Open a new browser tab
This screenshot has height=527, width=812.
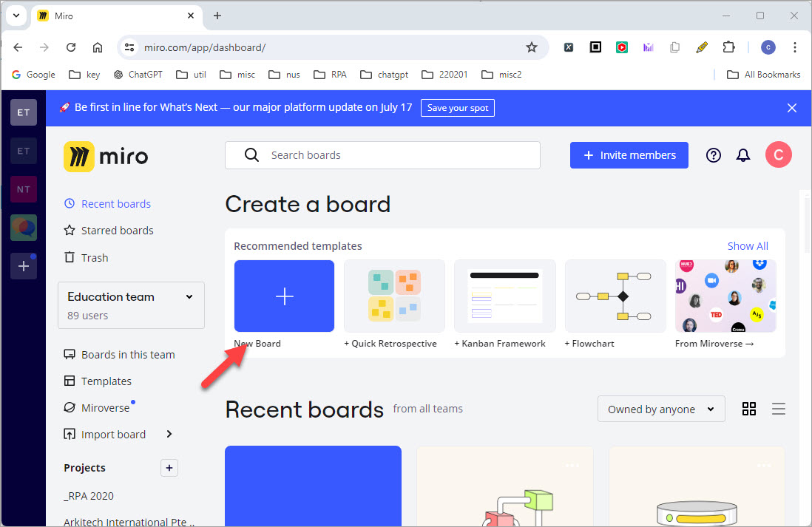217,16
